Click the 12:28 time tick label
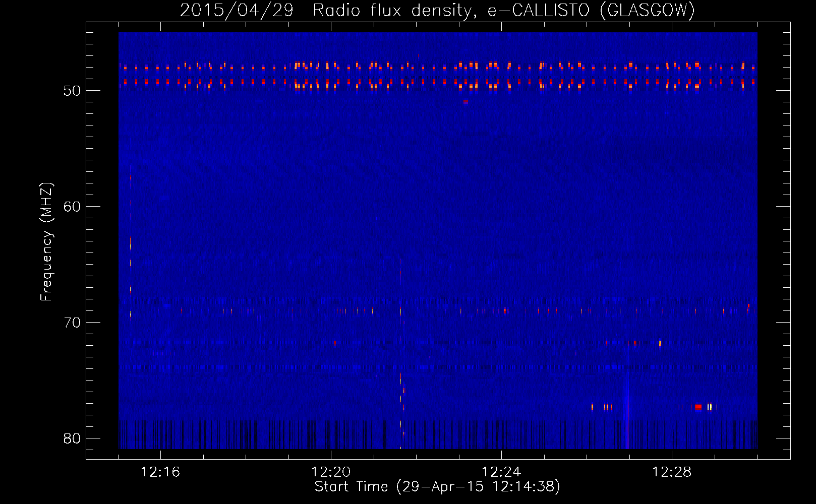Screen dimensions: 816x504 672,472
